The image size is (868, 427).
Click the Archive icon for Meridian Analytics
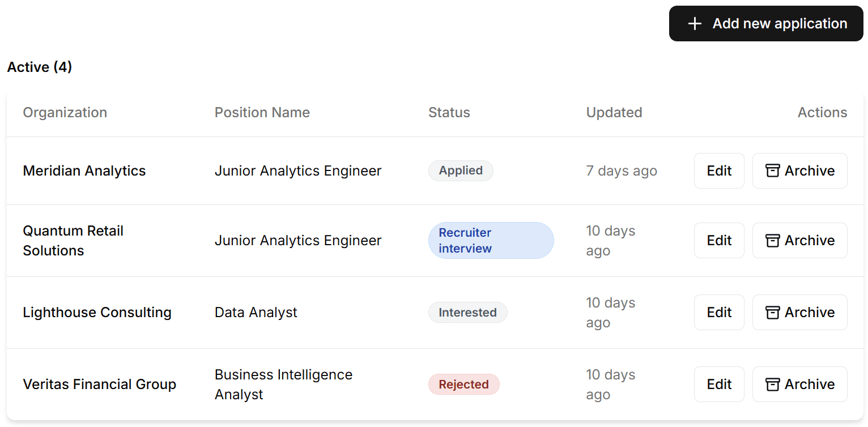pos(772,170)
